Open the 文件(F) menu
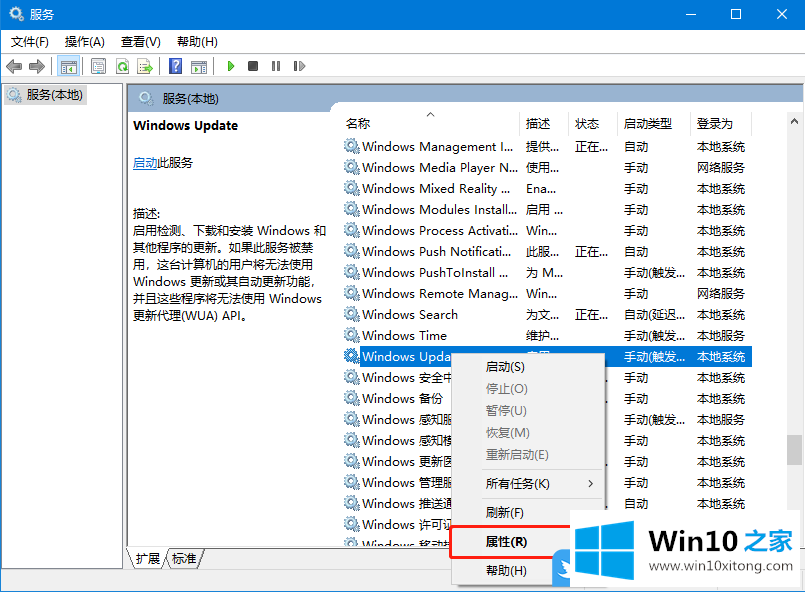Viewport: 805px width, 592px height. (30, 42)
